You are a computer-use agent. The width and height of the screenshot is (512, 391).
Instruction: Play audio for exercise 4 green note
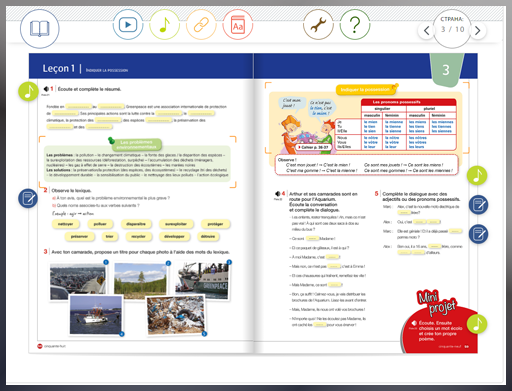[x=477, y=175]
